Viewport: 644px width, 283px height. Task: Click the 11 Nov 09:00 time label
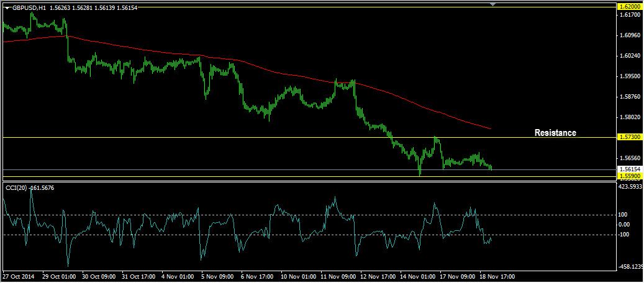pos(338,276)
